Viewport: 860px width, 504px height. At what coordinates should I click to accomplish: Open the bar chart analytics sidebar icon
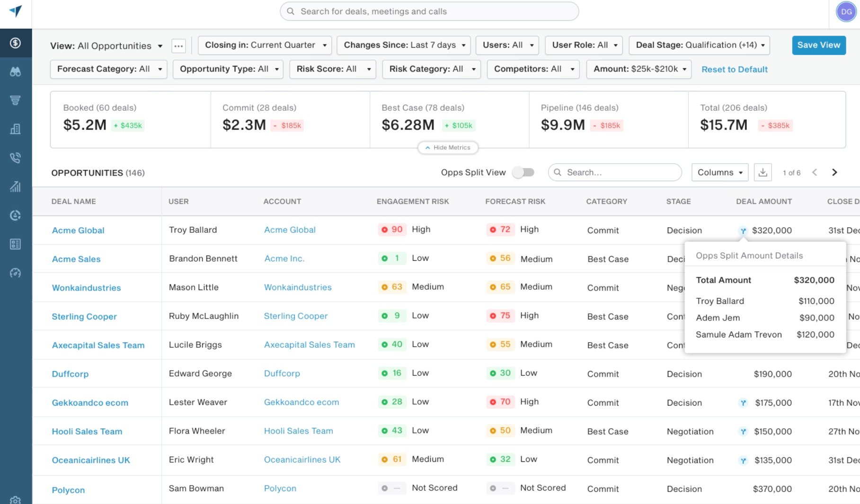pyautogui.click(x=16, y=186)
